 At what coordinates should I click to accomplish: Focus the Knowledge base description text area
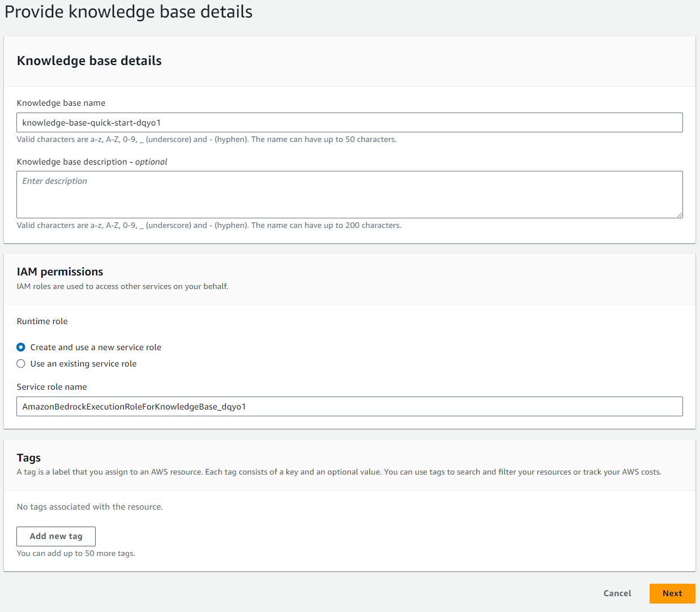pos(350,194)
